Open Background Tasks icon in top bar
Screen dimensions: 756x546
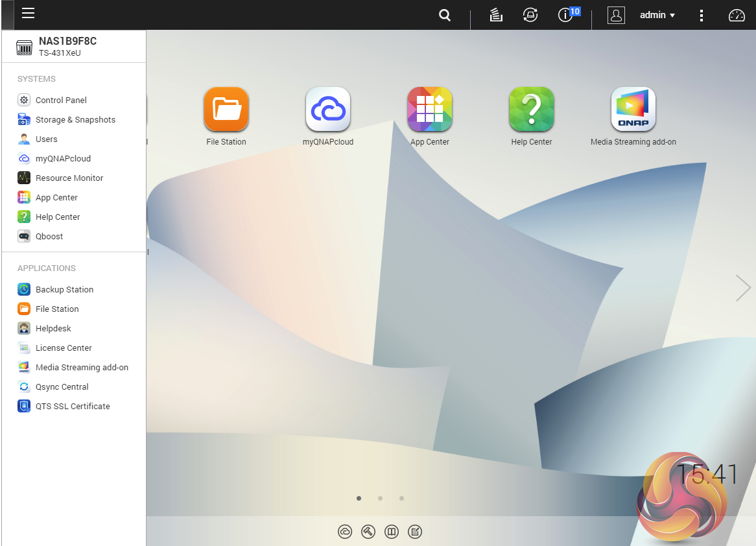tap(496, 15)
